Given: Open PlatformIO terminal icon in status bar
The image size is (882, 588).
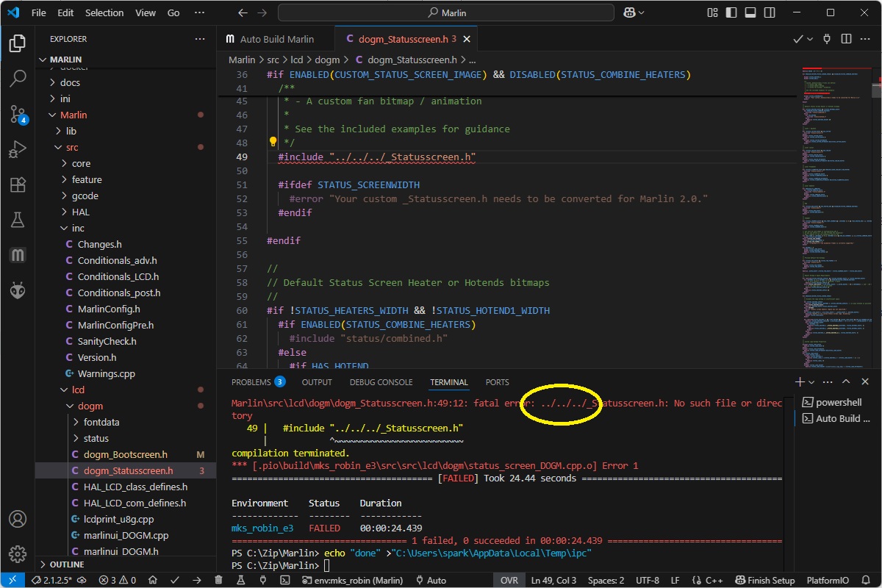Looking at the screenshot, I should [285, 580].
